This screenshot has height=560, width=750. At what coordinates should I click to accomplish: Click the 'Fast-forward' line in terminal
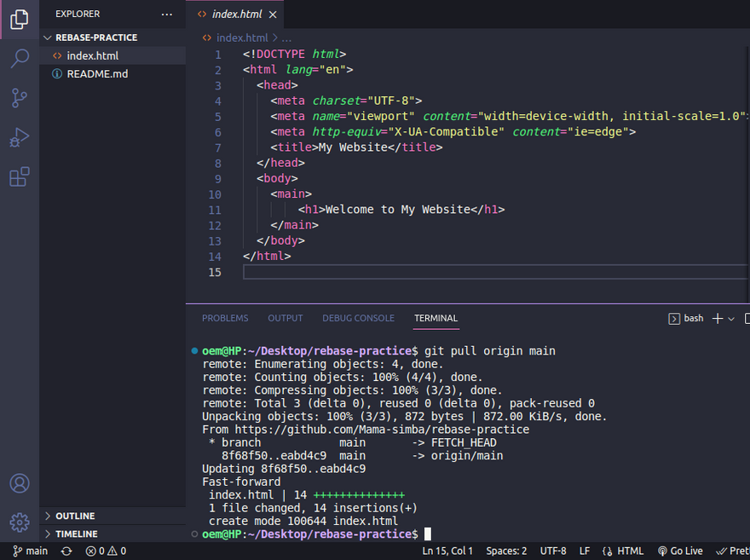[x=241, y=482]
